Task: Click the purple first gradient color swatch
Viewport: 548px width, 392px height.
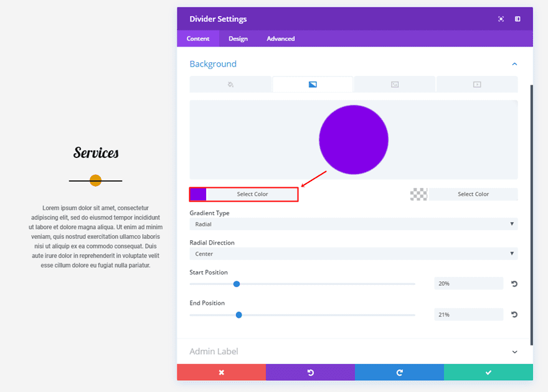Action: point(198,194)
